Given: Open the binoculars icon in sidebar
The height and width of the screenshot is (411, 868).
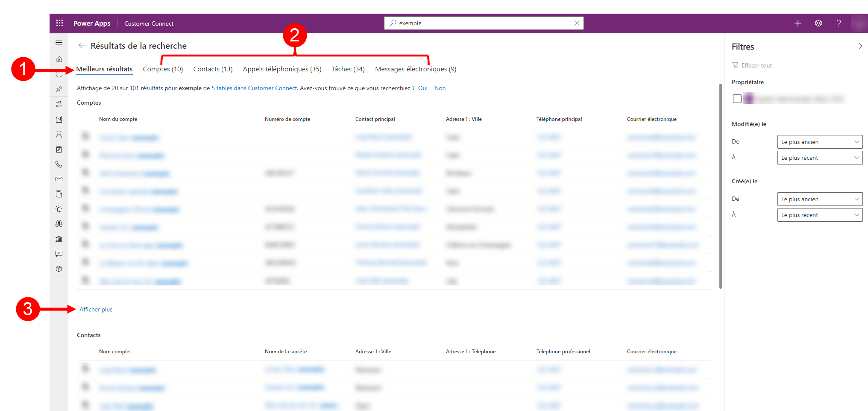Looking at the screenshot, I should (x=59, y=224).
